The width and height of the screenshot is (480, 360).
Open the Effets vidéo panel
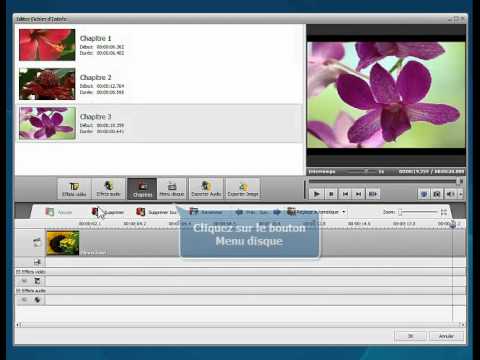[x=74, y=189]
